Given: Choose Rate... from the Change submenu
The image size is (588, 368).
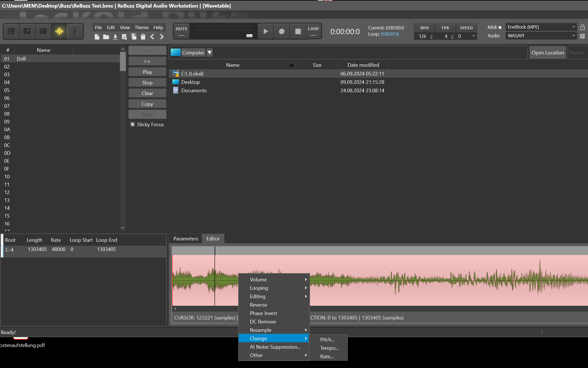Looking at the screenshot, I should coord(328,357).
